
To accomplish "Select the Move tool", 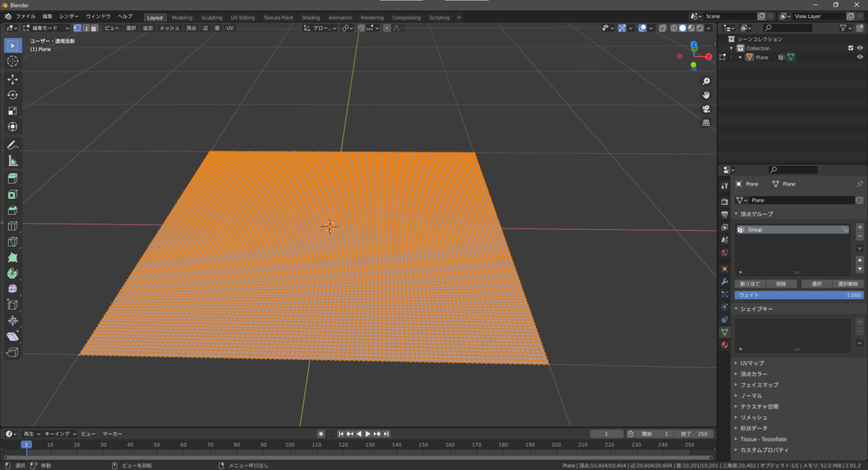I will click(13, 80).
